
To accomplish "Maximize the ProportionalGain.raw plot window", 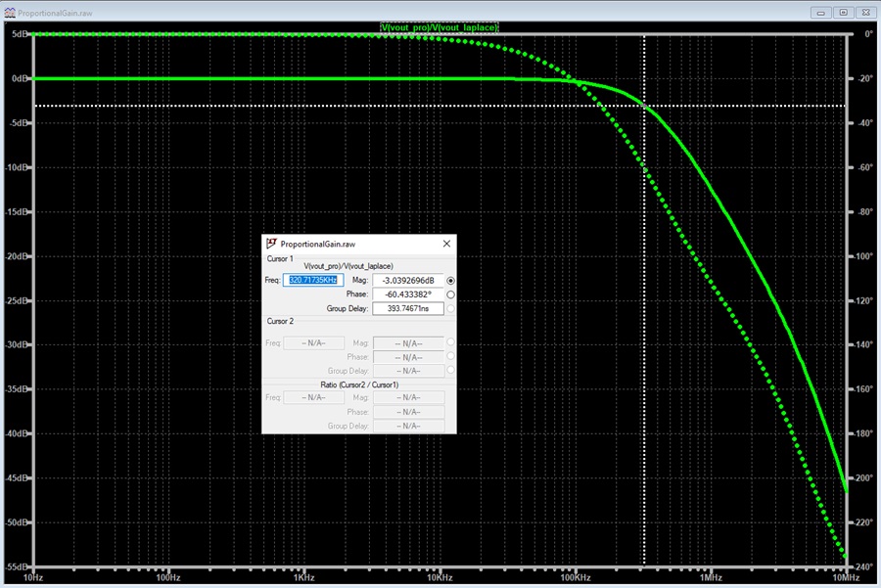I will point(844,13).
